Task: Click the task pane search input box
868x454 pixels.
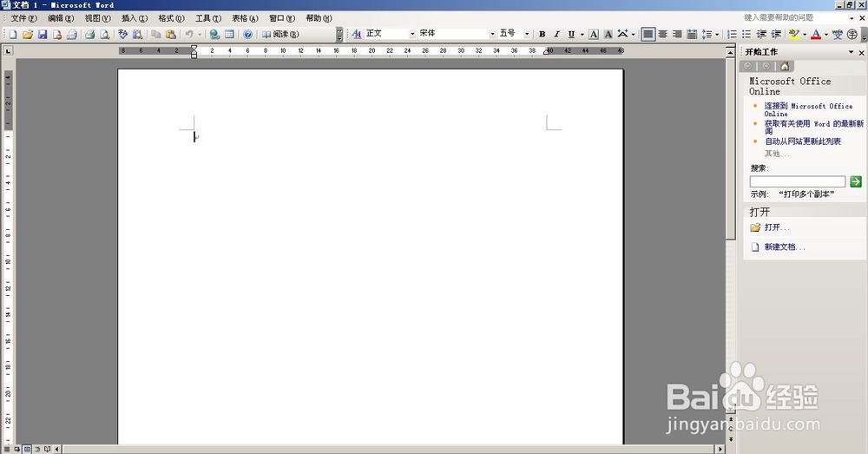Action: click(798, 181)
